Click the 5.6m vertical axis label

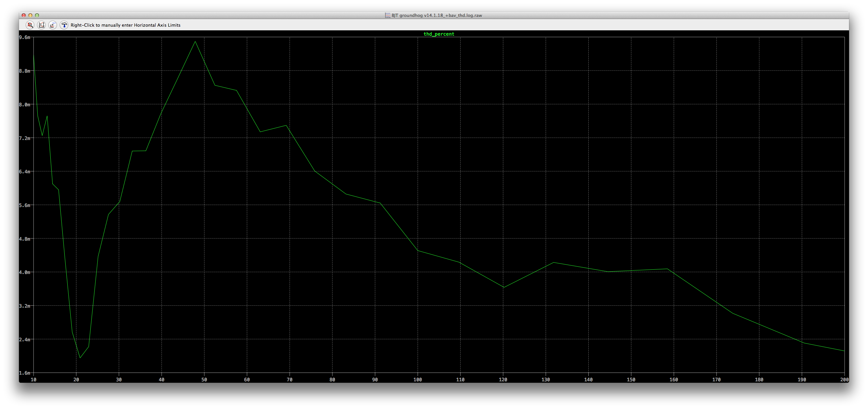(x=25, y=205)
